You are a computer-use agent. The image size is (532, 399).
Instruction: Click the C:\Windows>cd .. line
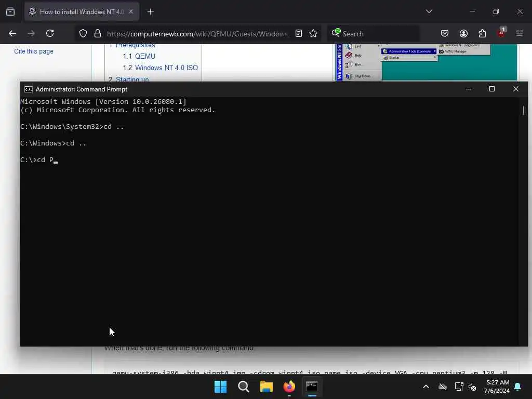(54, 143)
